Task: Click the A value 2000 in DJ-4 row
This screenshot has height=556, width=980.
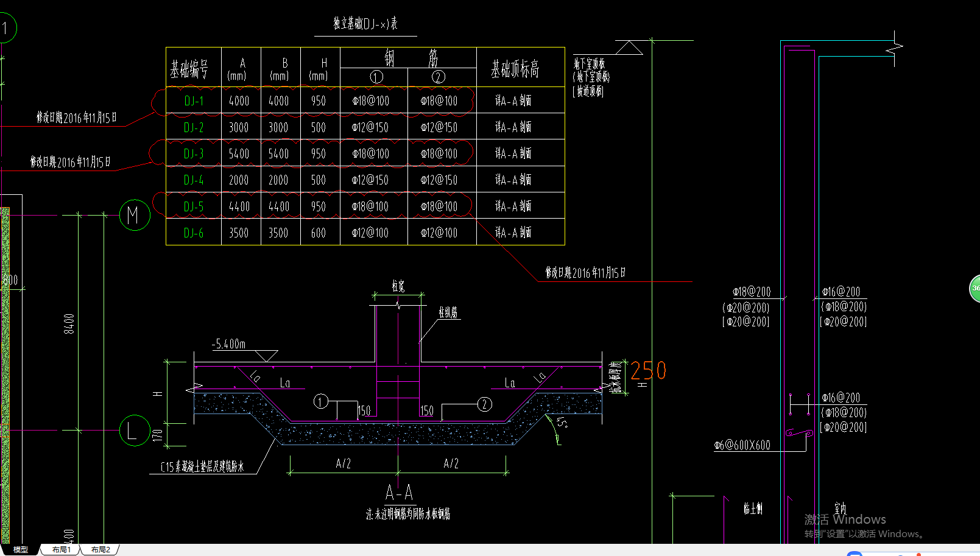Action: tap(239, 180)
